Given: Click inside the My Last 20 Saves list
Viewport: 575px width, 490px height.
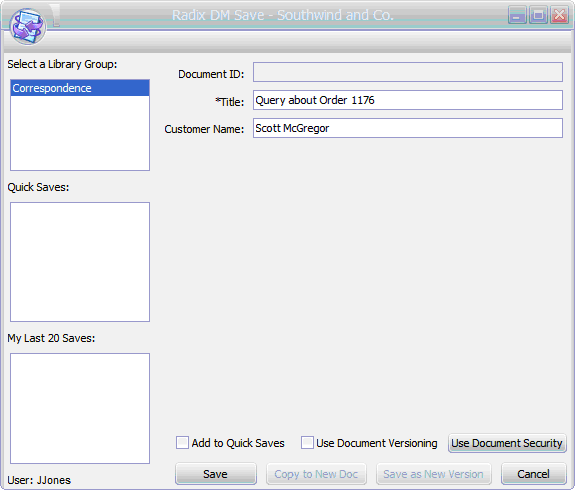Looking at the screenshot, I should click(x=80, y=408).
